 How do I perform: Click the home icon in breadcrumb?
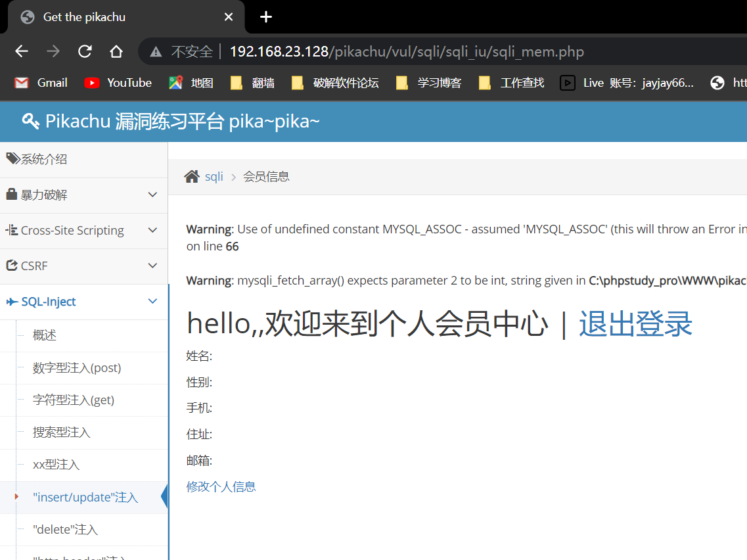(x=192, y=177)
